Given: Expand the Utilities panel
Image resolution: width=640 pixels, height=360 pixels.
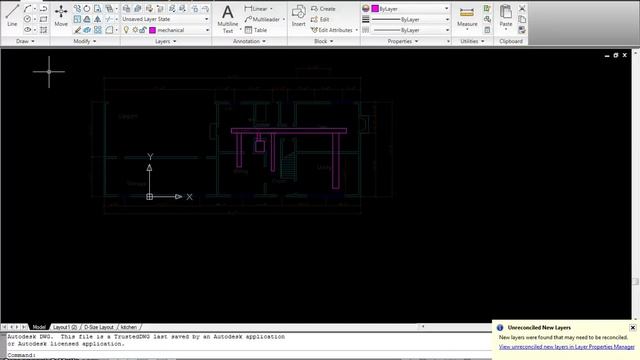Looking at the screenshot, I should click(473, 41).
